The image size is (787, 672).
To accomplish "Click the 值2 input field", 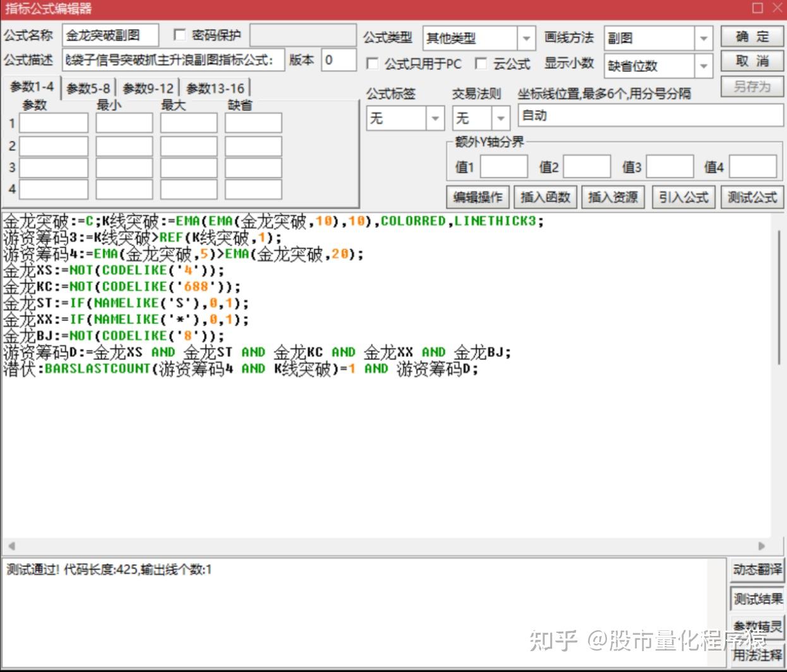I will pyautogui.click(x=587, y=167).
